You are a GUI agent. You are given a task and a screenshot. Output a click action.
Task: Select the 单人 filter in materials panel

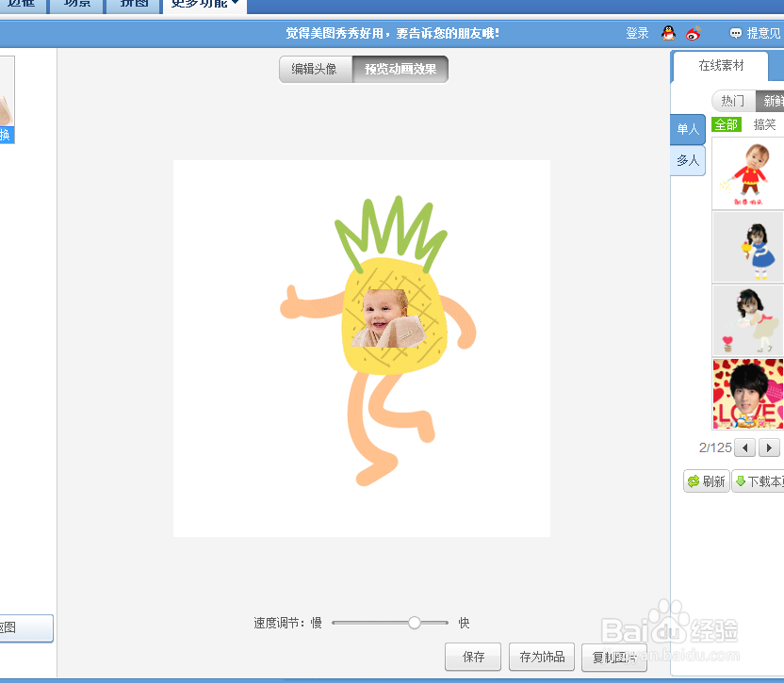point(687,129)
